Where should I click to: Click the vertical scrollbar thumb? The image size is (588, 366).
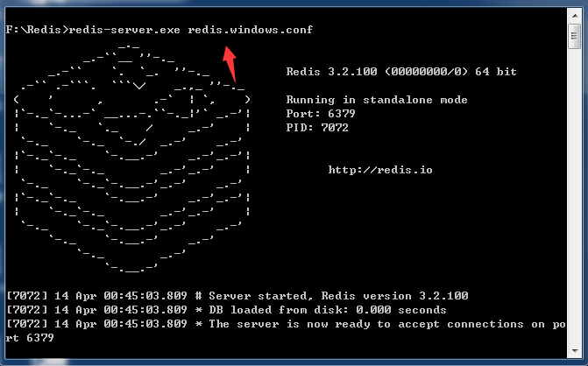tap(575, 36)
